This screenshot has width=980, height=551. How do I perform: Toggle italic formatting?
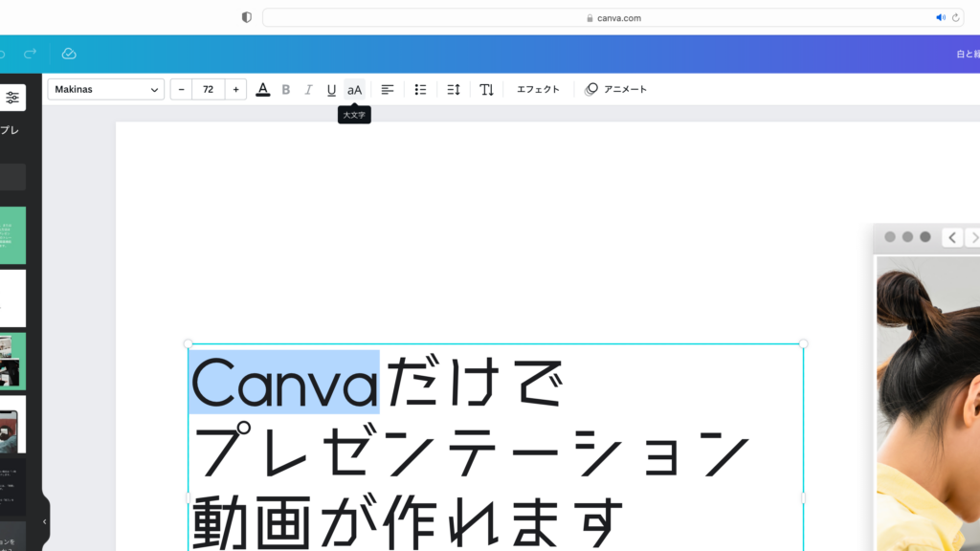pyautogui.click(x=308, y=89)
